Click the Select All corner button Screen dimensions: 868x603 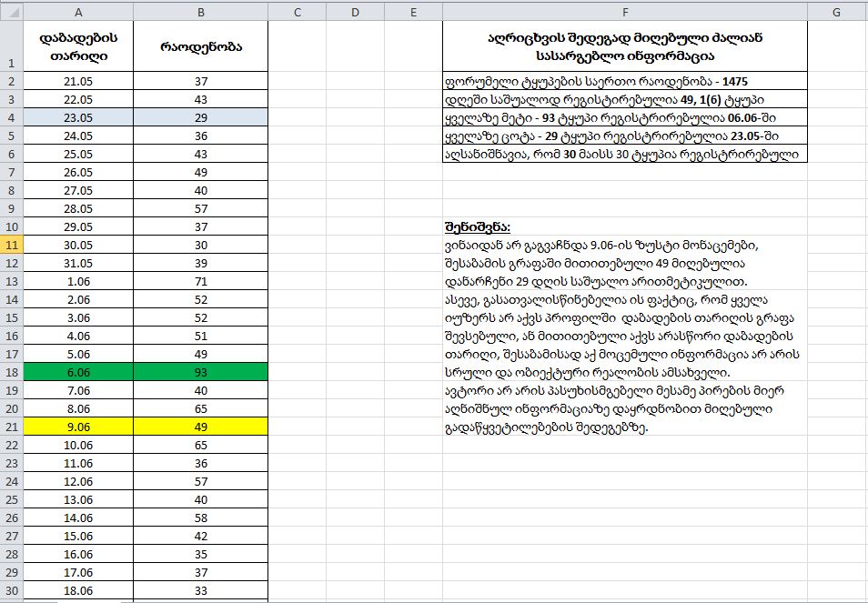(11, 12)
